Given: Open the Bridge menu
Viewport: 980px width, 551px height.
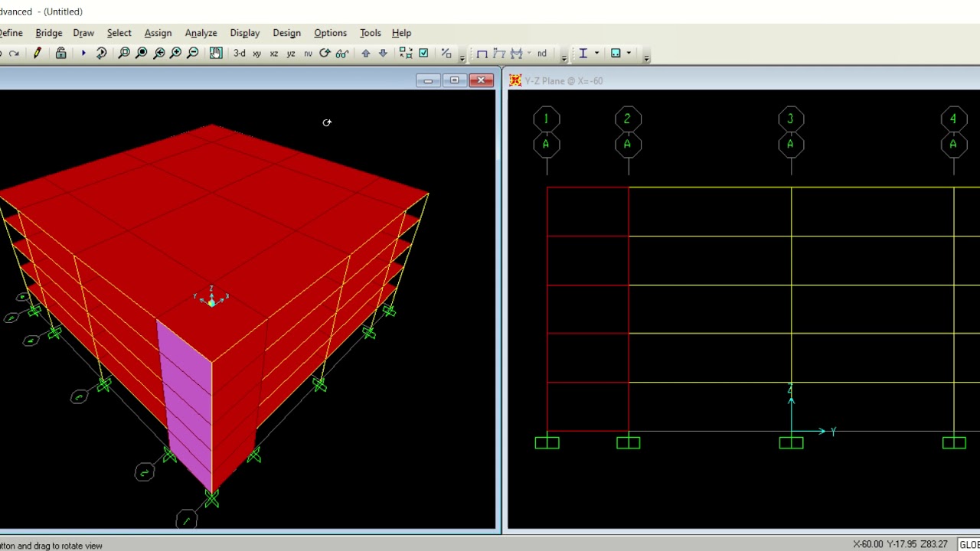Looking at the screenshot, I should [x=48, y=33].
